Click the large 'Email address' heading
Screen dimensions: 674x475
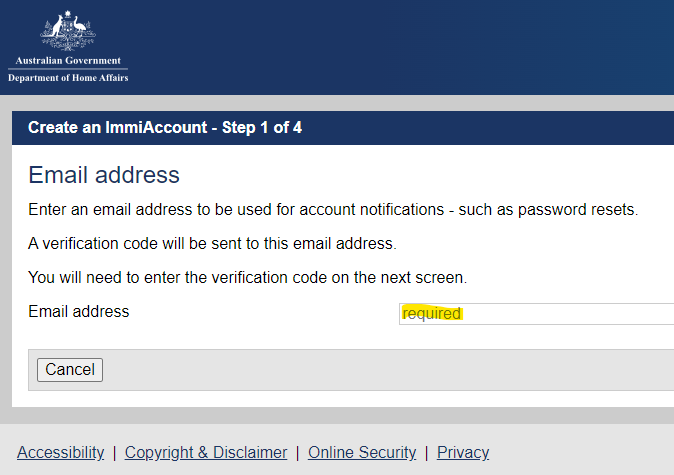coord(104,175)
